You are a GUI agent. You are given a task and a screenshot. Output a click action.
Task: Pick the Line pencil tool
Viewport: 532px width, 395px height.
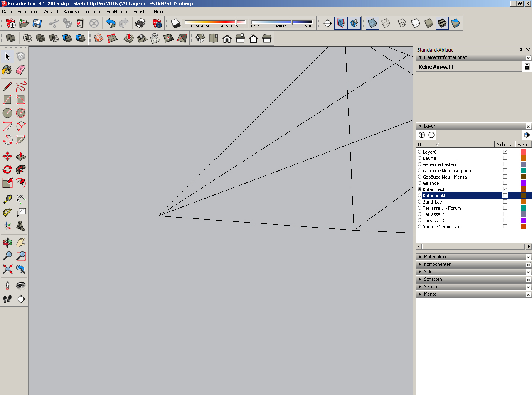pos(7,86)
